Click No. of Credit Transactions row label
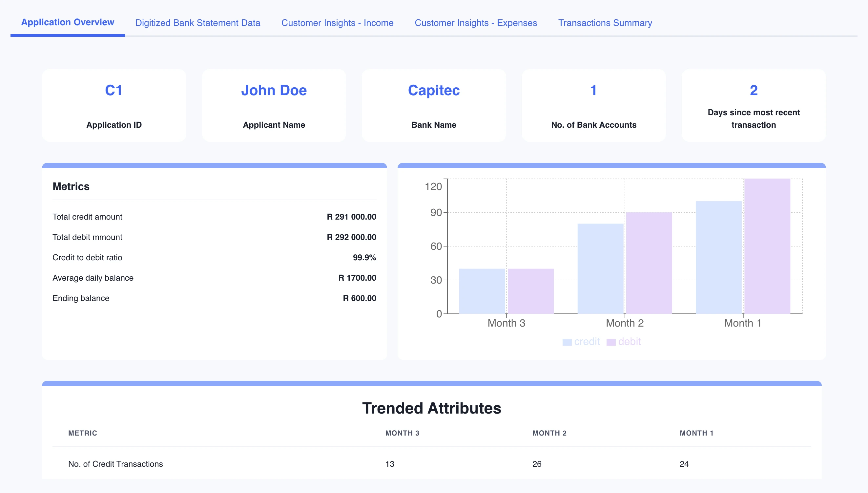Image resolution: width=868 pixels, height=493 pixels. click(115, 464)
